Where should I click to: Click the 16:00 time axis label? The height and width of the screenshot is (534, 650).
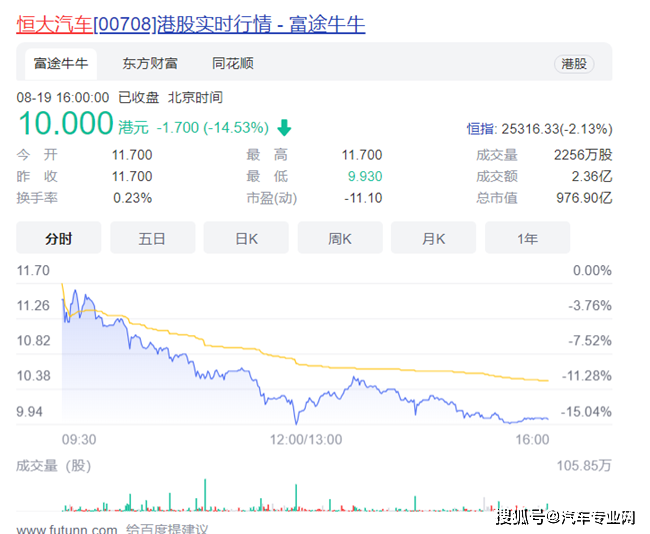pos(532,439)
